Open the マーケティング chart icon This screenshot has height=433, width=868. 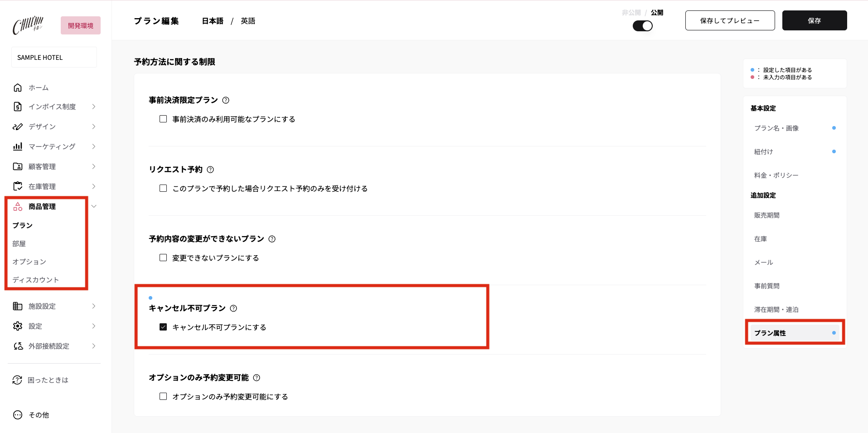pos(17,146)
